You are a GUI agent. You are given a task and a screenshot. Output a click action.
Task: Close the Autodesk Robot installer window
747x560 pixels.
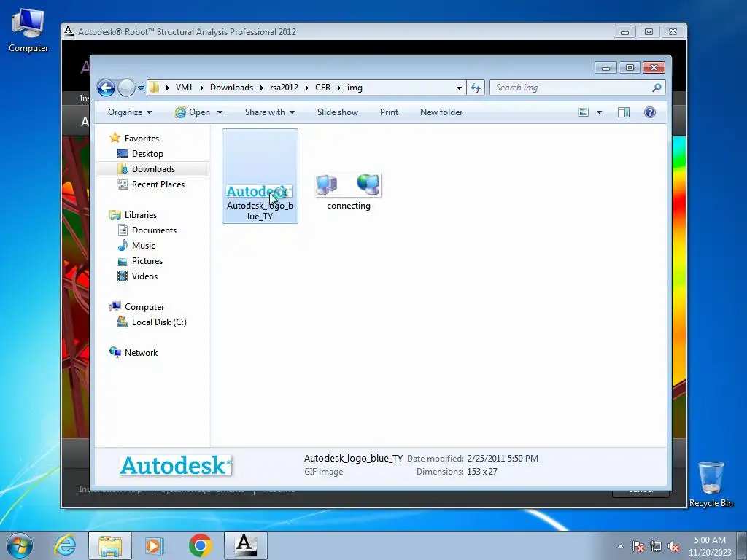[x=673, y=32]
